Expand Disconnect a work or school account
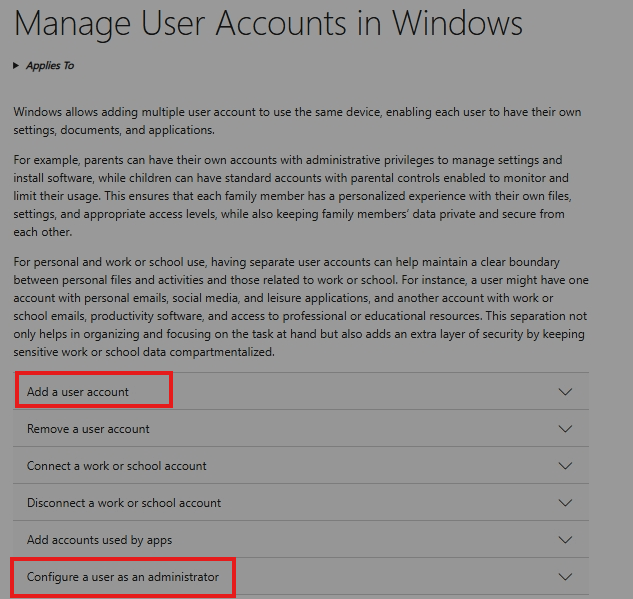Viewport: 633px width, 599px height. coord(301,503)
